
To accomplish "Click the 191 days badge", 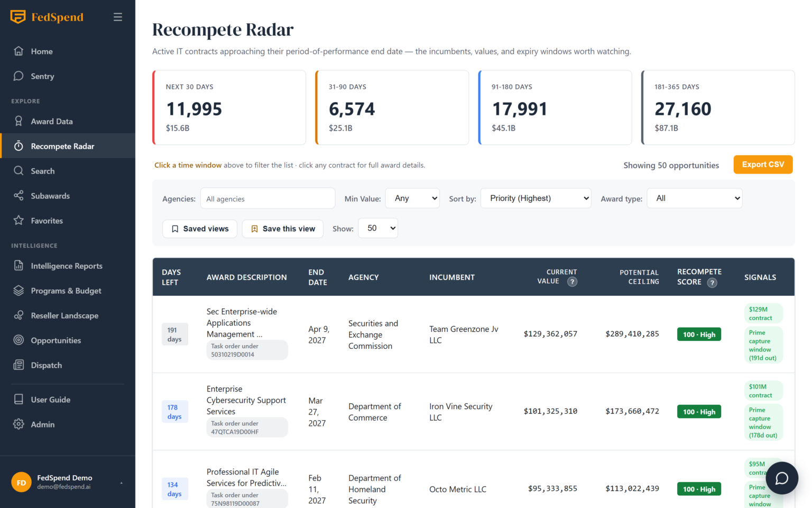I will 174,334.
